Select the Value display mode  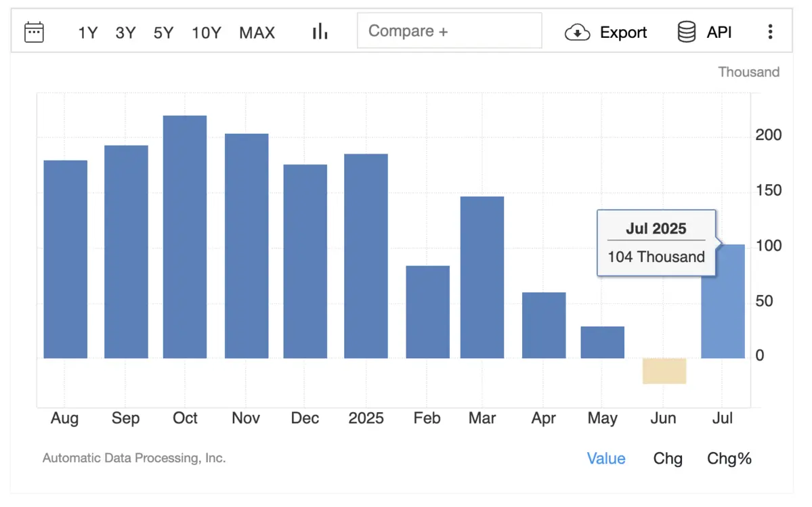pos(606,458)
